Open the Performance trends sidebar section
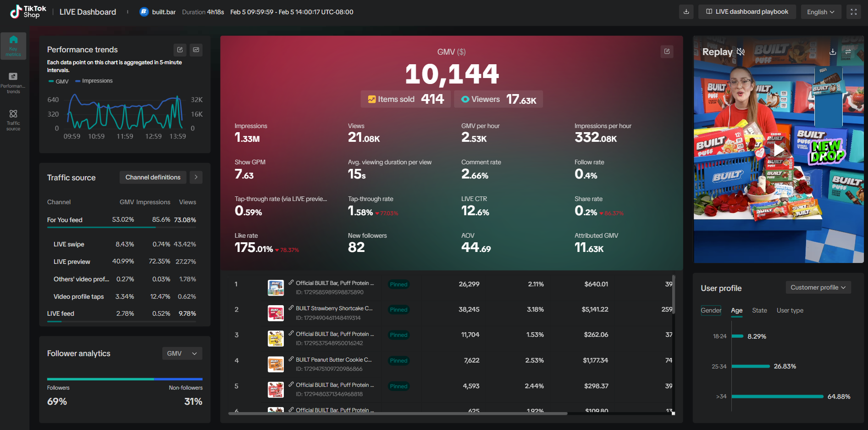The height and width of the screenshot is (430, 868). [13, 83]
